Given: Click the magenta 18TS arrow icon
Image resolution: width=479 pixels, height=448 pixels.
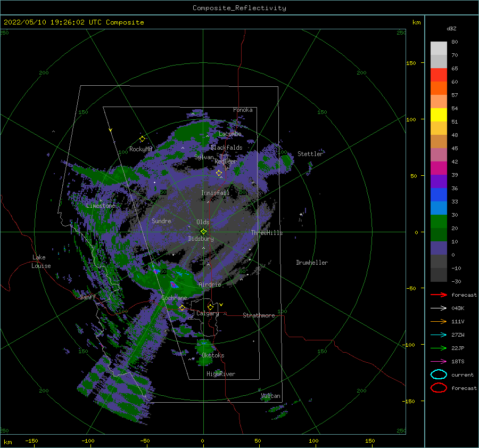Looking at the screenshot, I should pos(439,362).
